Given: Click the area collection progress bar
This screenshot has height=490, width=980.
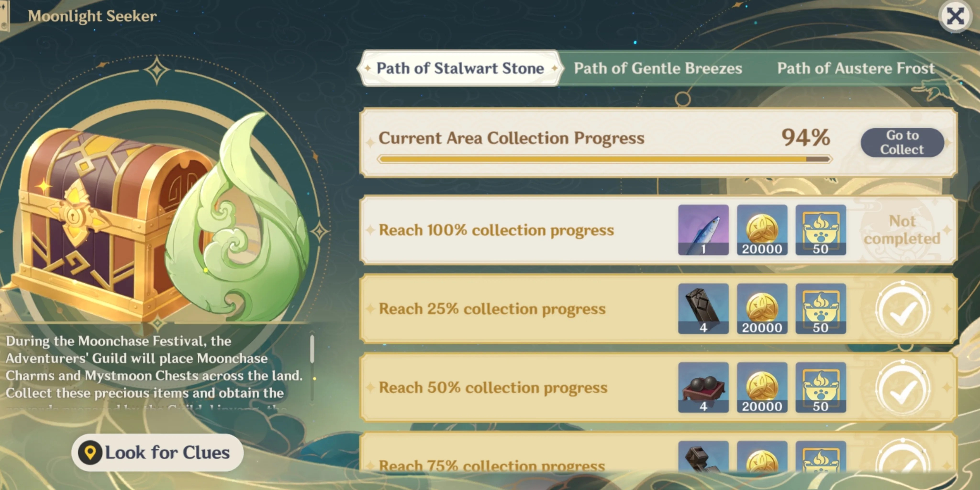Looking at the screenshot, I should coord(605,159).
